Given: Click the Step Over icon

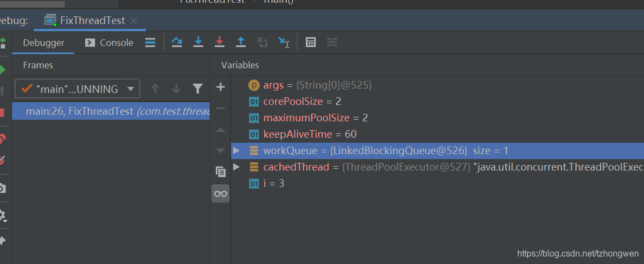Looking at the screenshot, I should [176, 42].
